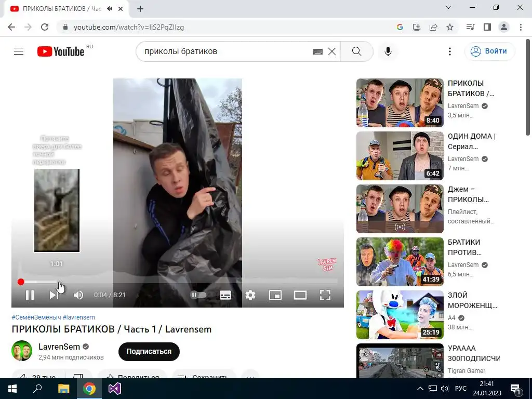Run search with the magnifier button
This screenshot has width=532, height=399.
(356, 51)
